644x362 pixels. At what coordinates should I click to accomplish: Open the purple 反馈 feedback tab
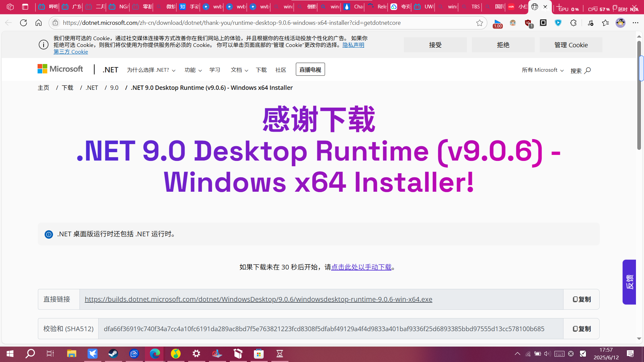[629, 282]
